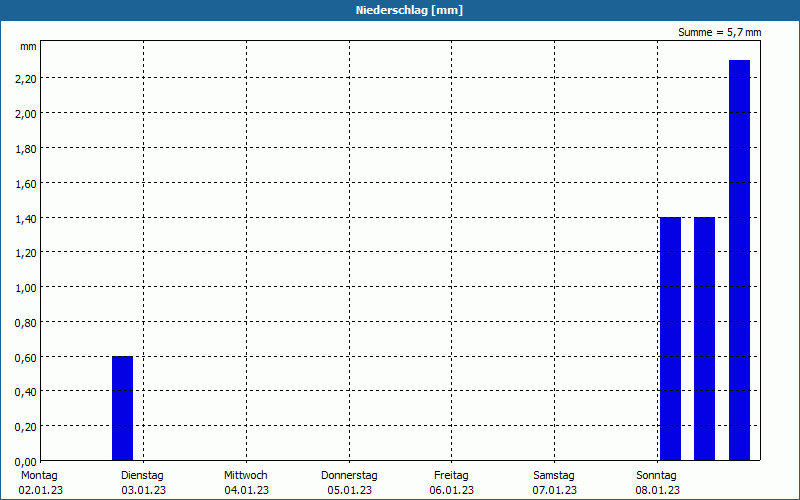Click the Samstag axis label
Image resolution: width=800 pixels, height=500 pixels.
(x=554, y=476)
